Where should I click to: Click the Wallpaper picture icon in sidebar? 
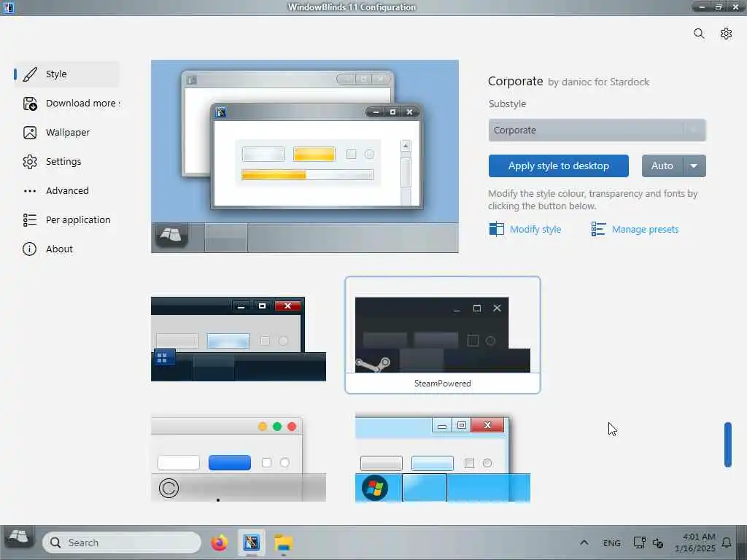click(x=29, y=133)
